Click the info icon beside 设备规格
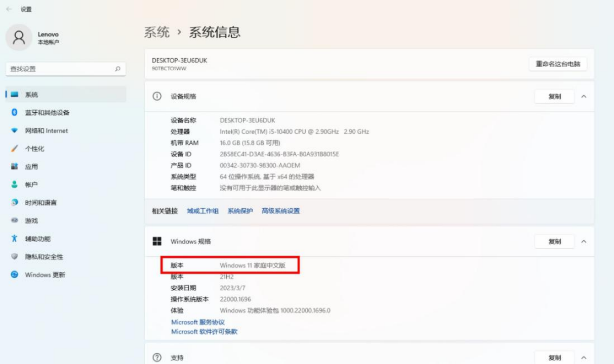This screenshot has height=364, width=614. coord(157,96)
